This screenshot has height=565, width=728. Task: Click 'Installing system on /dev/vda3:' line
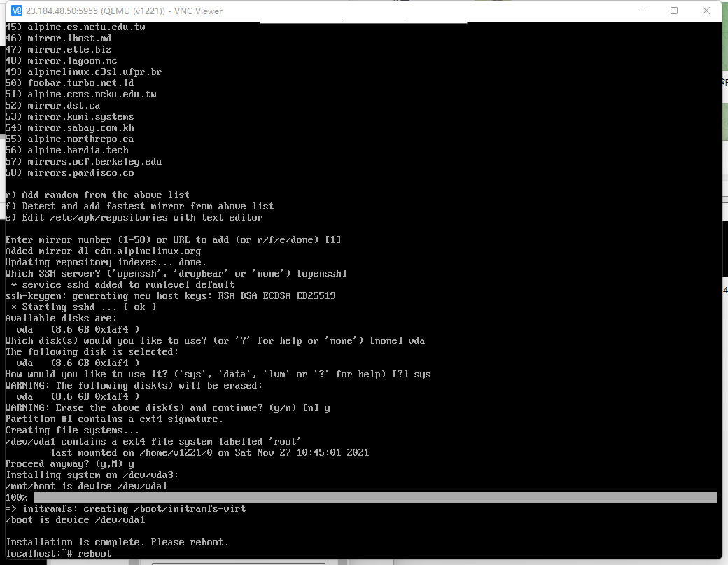(92, 475)
